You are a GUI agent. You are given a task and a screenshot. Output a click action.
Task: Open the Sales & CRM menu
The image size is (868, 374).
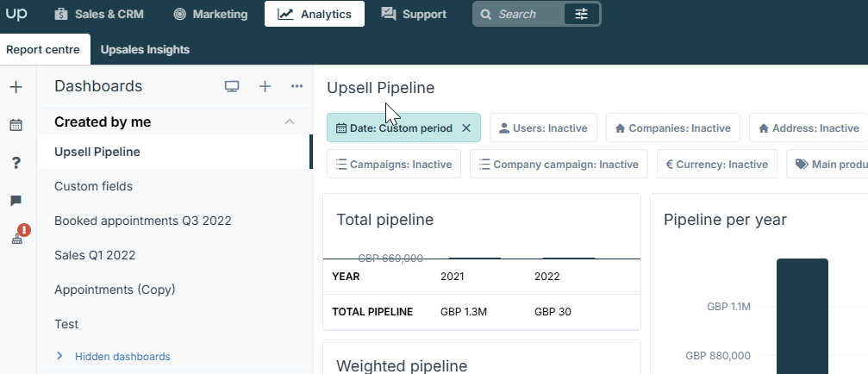click(x=99, y=14)
